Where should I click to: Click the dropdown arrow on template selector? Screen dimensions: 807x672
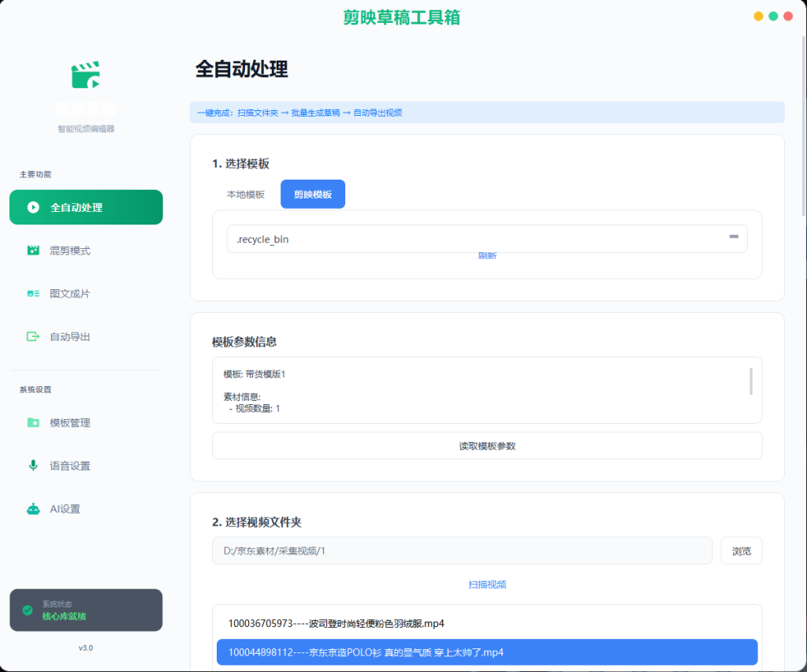pyautogui.click(x=734, y=236)
